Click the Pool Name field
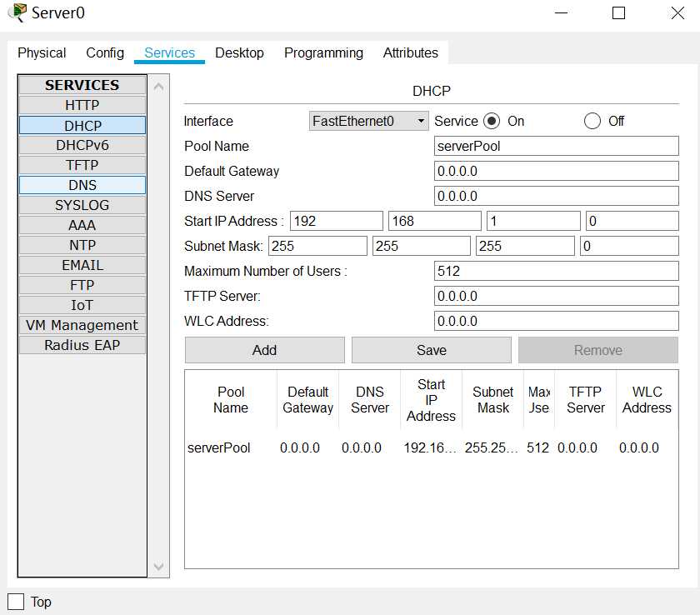Screen dimensions: 700x615 [557, 146]
